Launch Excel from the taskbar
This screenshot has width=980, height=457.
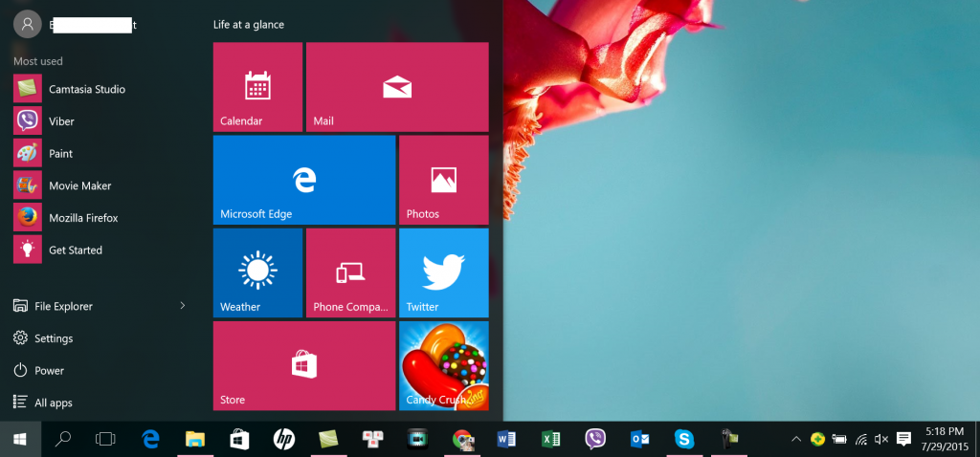[550, 440]
